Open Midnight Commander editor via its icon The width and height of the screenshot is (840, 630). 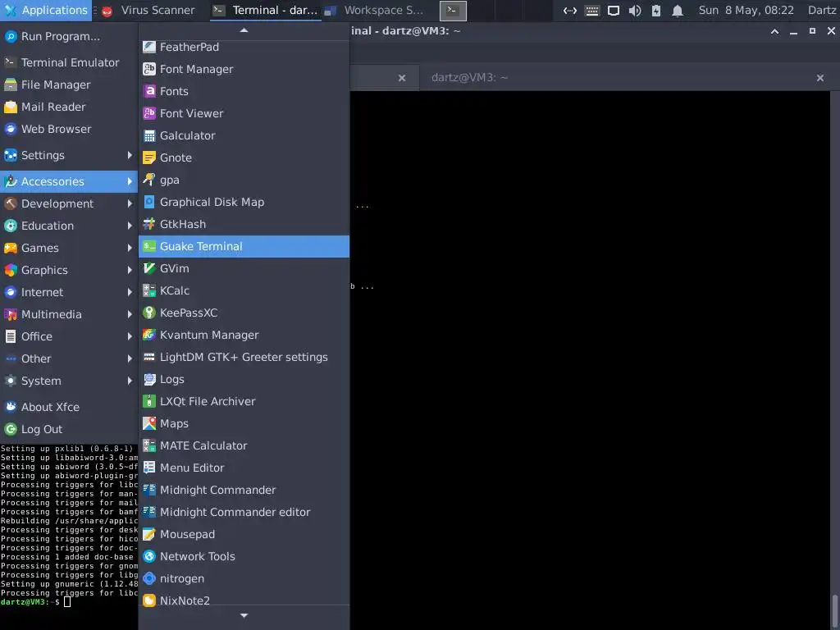pos(149,512)
